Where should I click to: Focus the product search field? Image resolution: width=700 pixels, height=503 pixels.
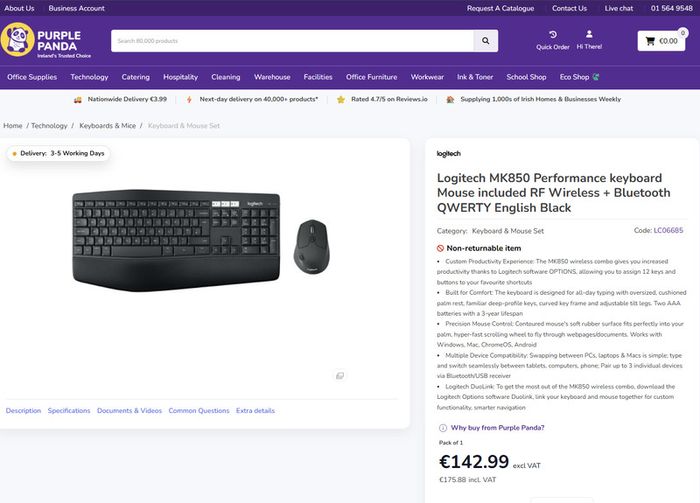click(292, 41)
